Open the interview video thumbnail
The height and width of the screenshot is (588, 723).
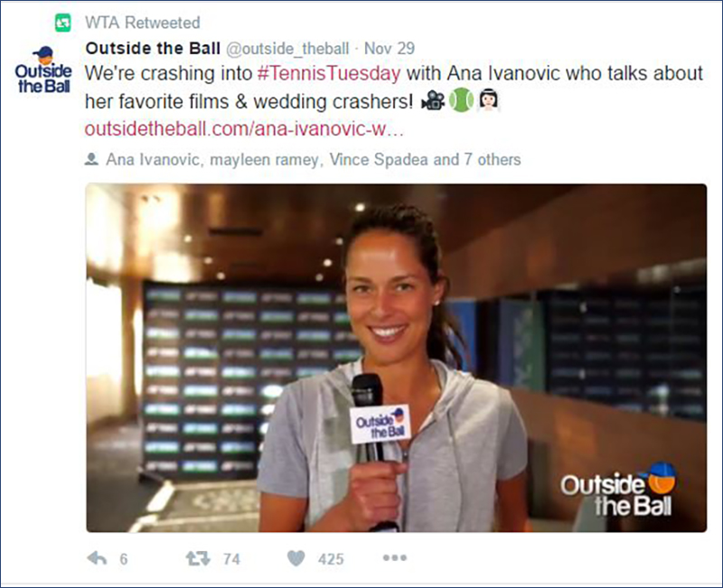coord(396,358)
